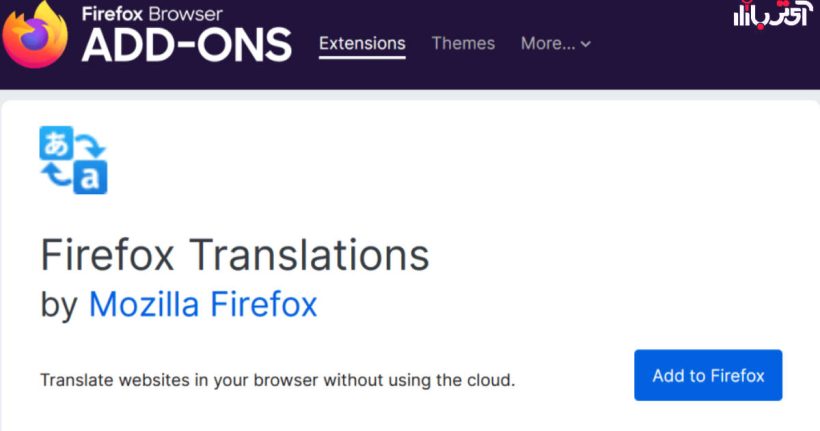The image size is (820, 431).
Task: Open the Mozilla Firefox author link
Action: click(203, 304)
